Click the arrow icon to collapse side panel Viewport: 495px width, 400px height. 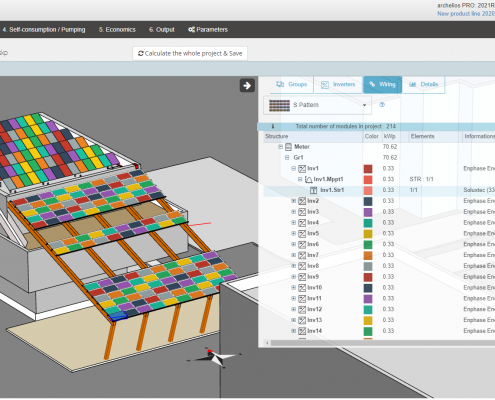[247, 86]
